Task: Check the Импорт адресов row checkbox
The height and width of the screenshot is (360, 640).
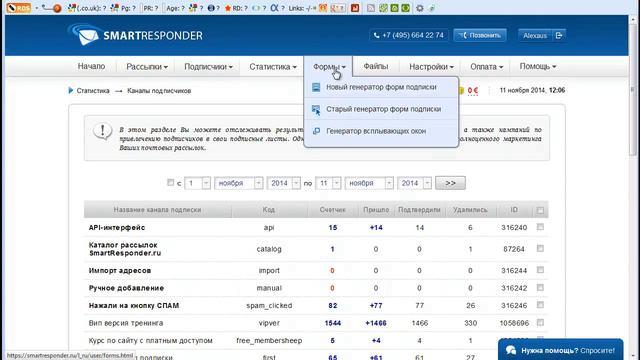Action: click(x=540, y=270)
